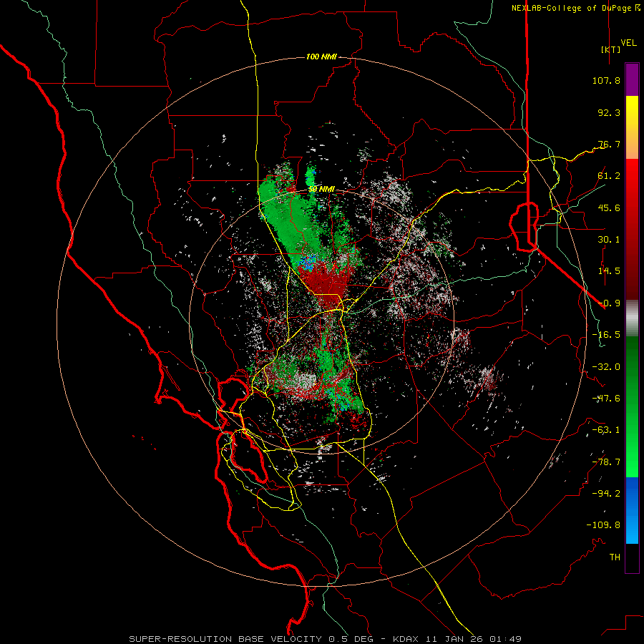Select the -16.5 legend value

(x=606, y=335)
